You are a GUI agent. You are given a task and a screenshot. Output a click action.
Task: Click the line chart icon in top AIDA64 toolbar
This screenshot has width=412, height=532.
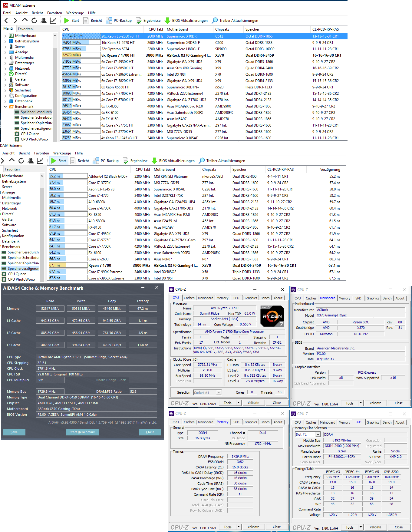point(53,21)
